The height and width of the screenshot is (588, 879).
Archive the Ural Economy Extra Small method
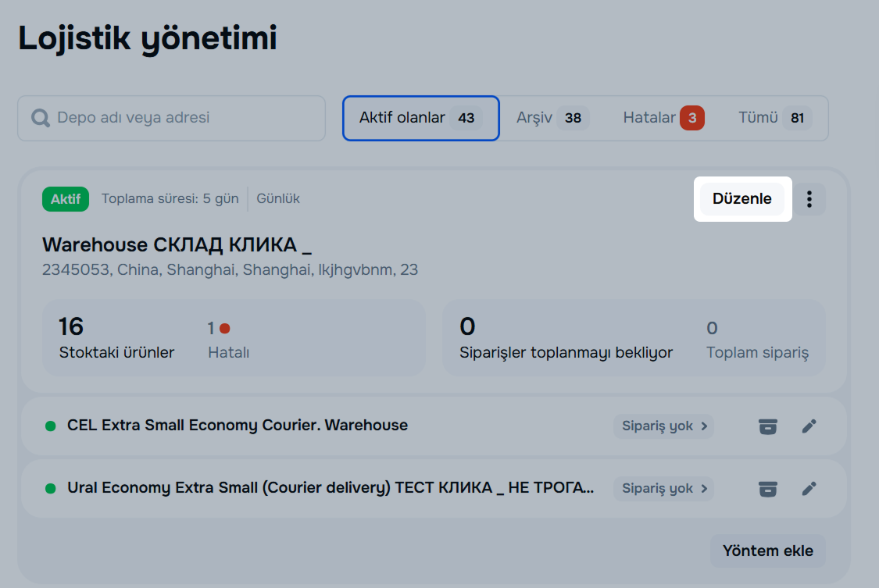768,489
